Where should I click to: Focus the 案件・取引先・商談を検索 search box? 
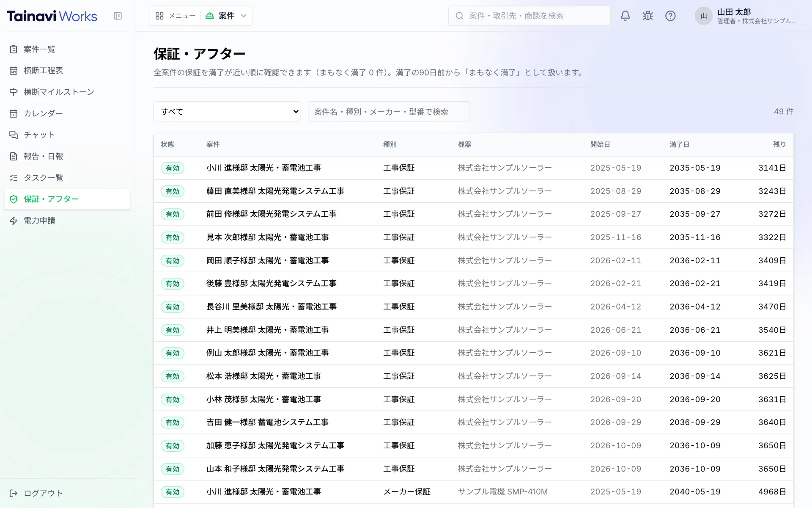coord(529,16)
